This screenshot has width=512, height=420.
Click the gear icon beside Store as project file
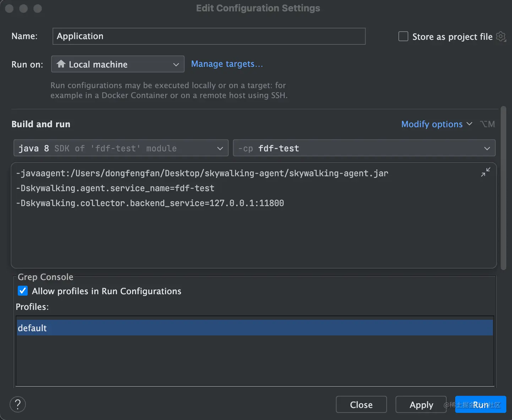click(501, 37)
